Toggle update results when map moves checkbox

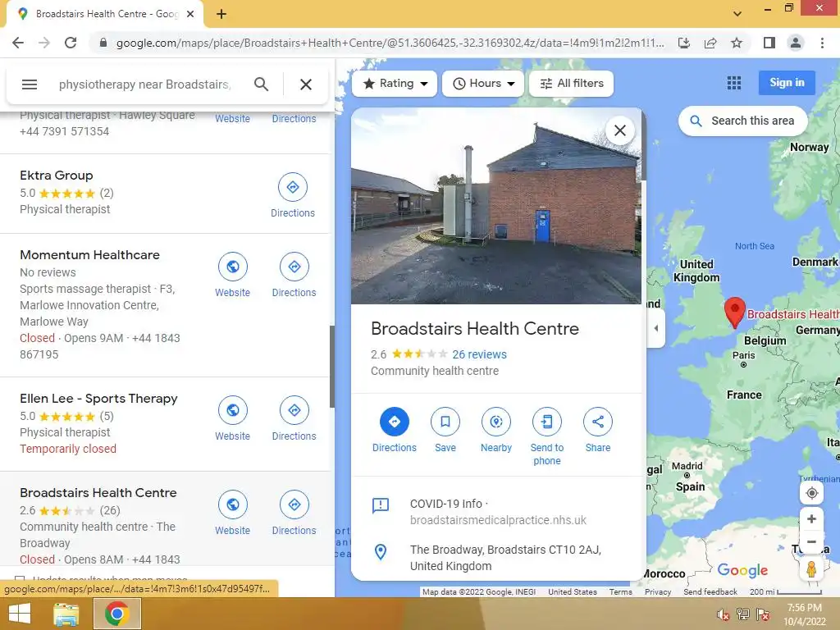point(20,579)
